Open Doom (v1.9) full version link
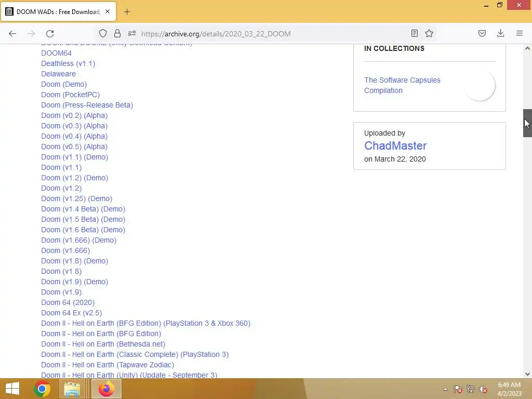The height and width of the screenshot is (399, 532). coord(61,292)
